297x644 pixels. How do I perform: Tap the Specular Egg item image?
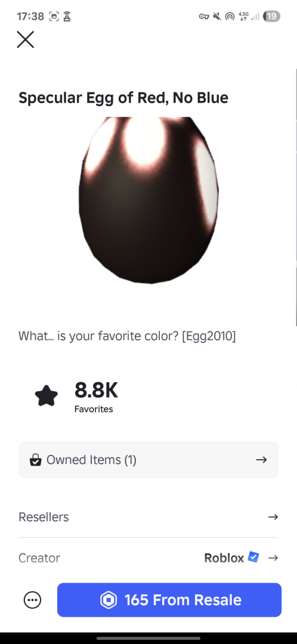point(148,200)
